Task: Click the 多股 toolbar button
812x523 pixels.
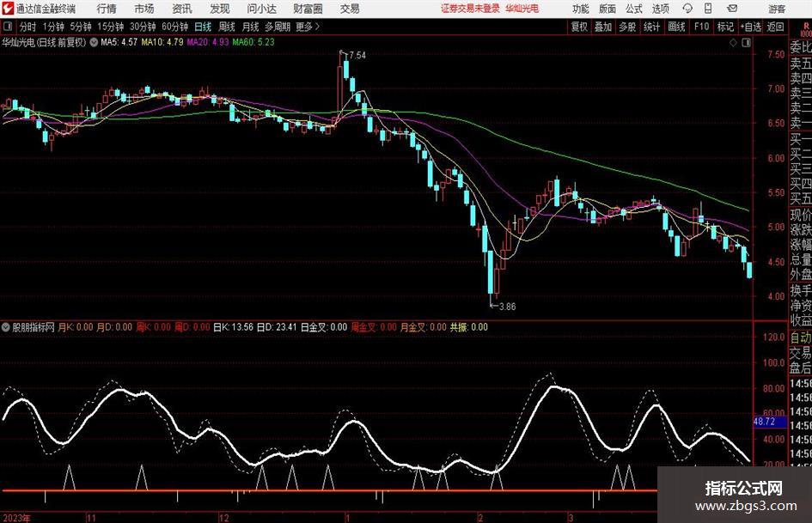Action: point(627,27)
